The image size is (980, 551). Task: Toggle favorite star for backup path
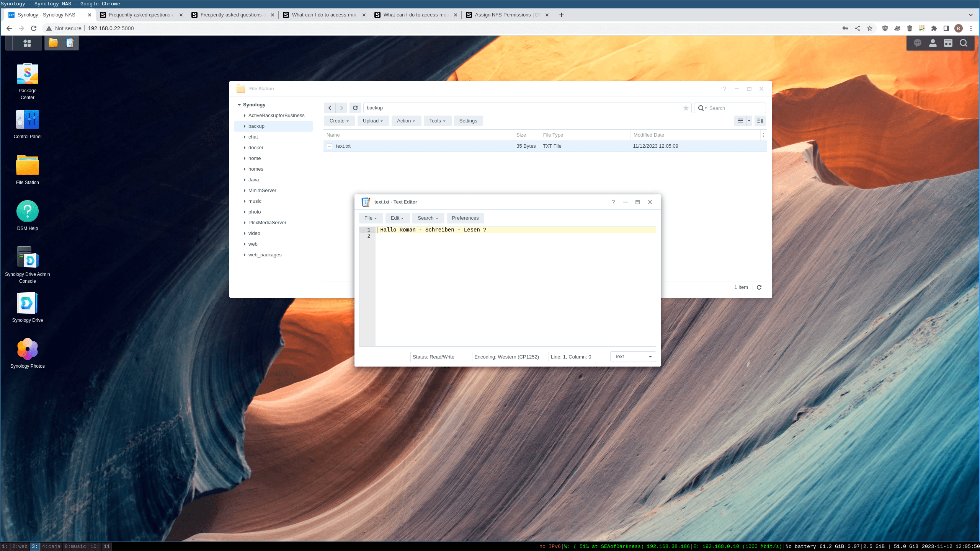[x=686, y=108]
